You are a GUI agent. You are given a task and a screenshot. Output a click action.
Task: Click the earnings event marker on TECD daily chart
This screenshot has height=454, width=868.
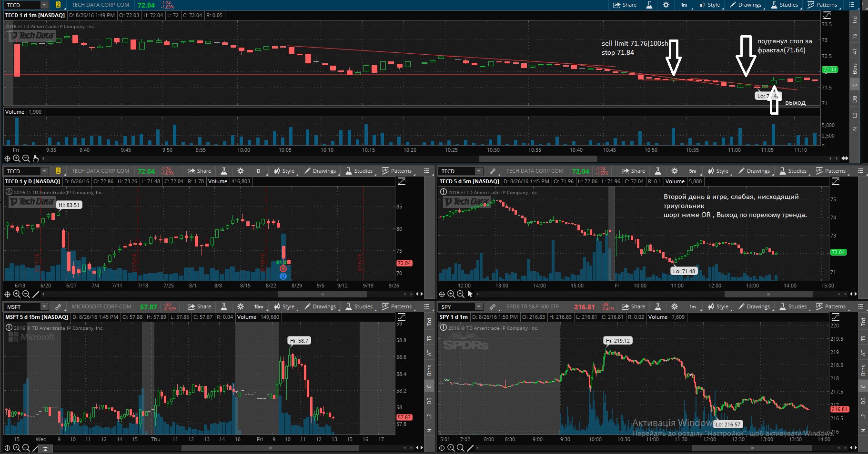pyautogui.click(x=283, y=269)
